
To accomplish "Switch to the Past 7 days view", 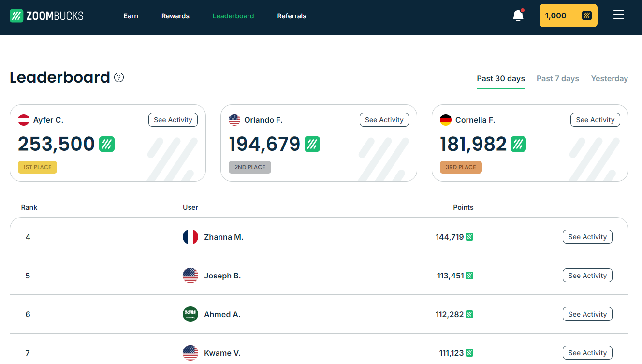I will point(557,78).
